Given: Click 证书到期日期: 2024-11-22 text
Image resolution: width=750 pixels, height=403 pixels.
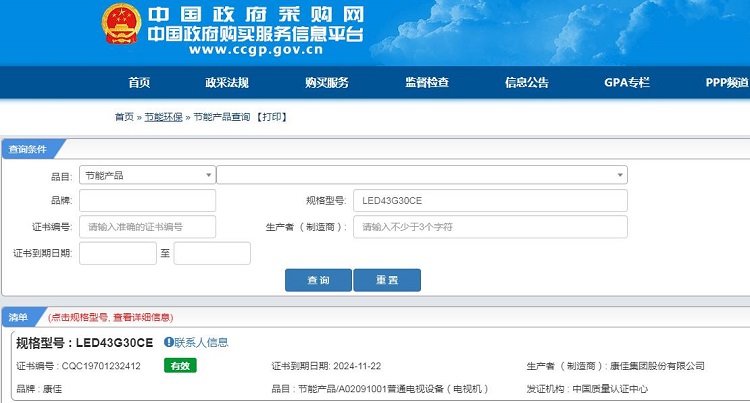Looking at the screenshot, I should (x=326, y=366).
